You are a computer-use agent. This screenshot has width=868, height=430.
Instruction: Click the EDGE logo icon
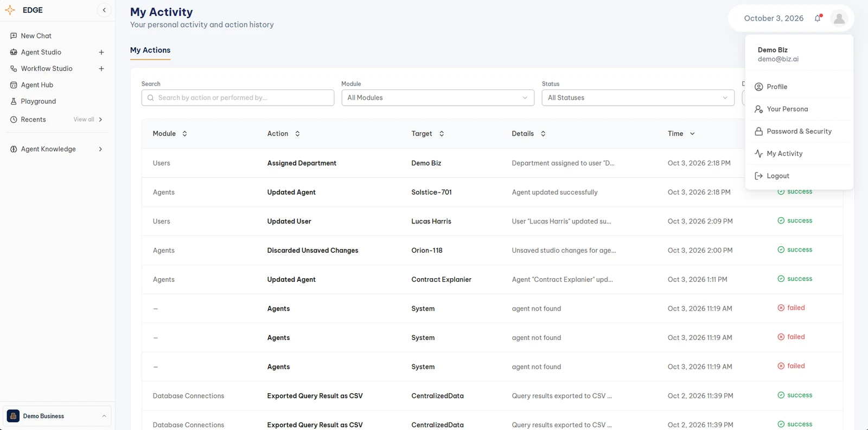10,10
